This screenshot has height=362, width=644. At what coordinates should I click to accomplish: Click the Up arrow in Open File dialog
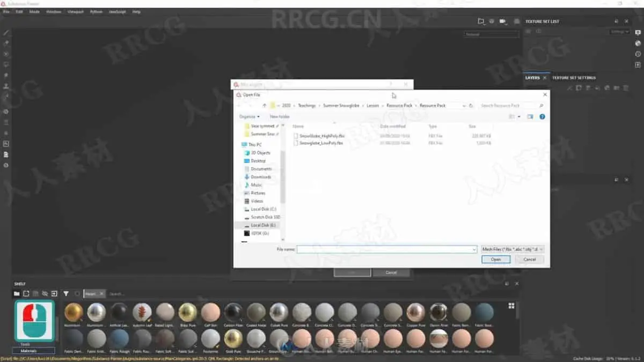pos(265,106)
